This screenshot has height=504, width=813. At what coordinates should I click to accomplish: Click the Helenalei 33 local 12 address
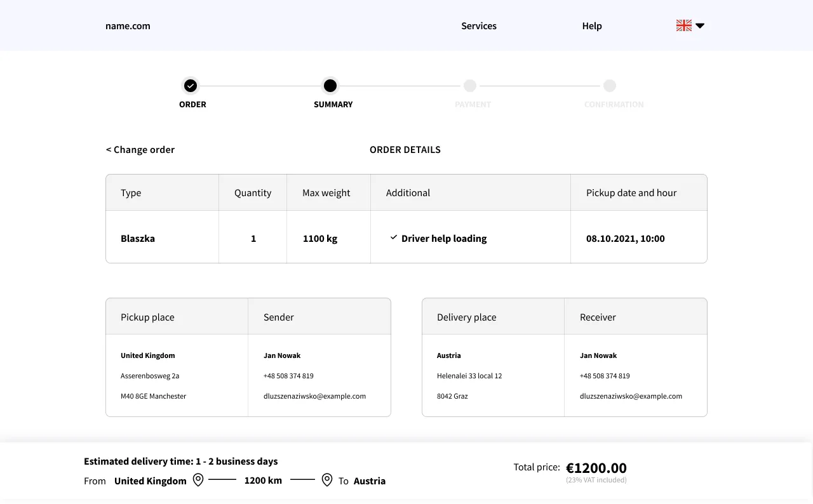point(469,376)
